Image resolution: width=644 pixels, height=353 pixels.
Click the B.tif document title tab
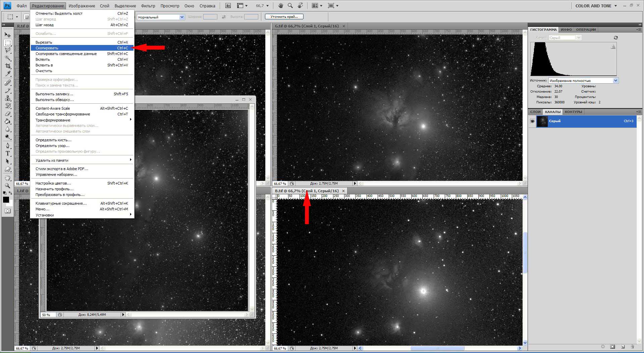coord(307,191)
